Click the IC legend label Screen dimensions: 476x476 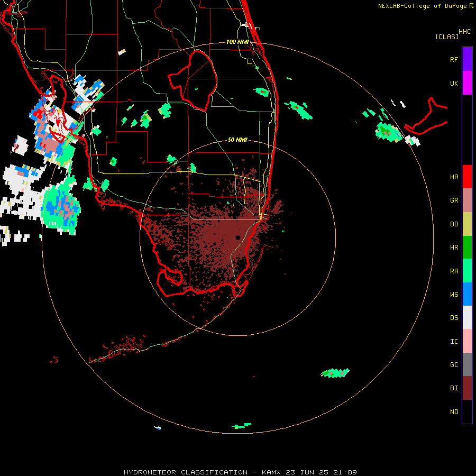pos(454,341)
